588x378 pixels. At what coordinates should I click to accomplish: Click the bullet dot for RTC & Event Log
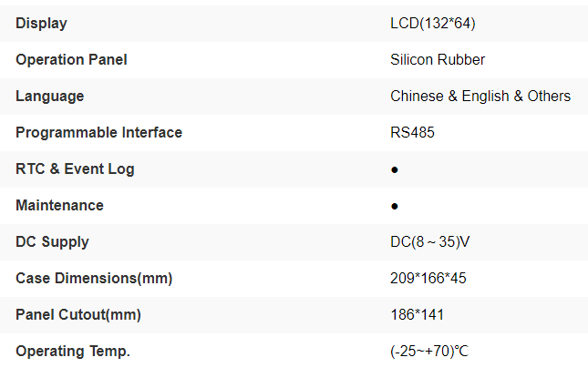(x=395, y=169)
